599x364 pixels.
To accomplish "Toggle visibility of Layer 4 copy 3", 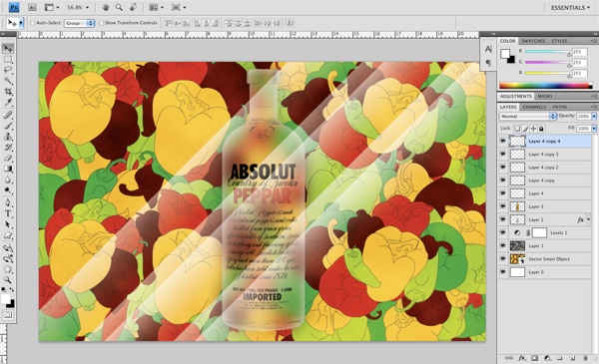I will point(503,155).
